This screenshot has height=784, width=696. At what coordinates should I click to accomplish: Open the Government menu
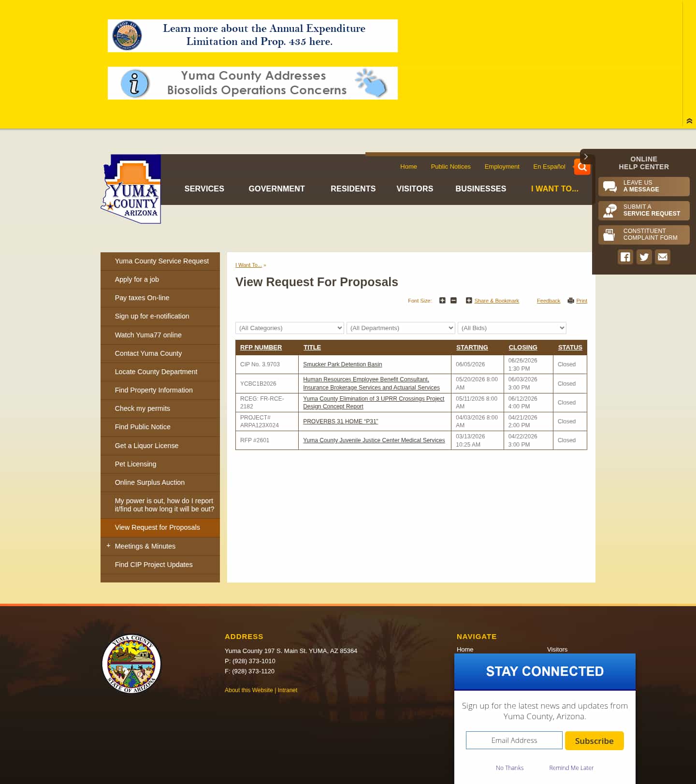(x=276, y=189)
